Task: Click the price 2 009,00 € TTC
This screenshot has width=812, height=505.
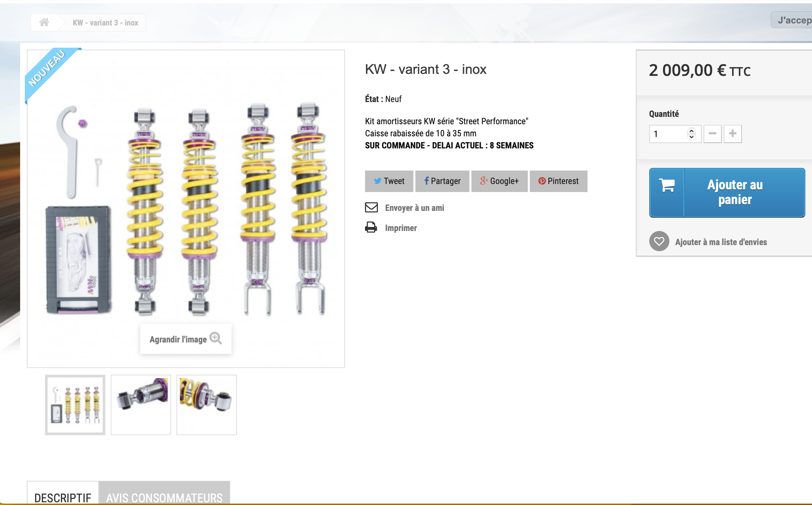Action: tap(700, 71)
